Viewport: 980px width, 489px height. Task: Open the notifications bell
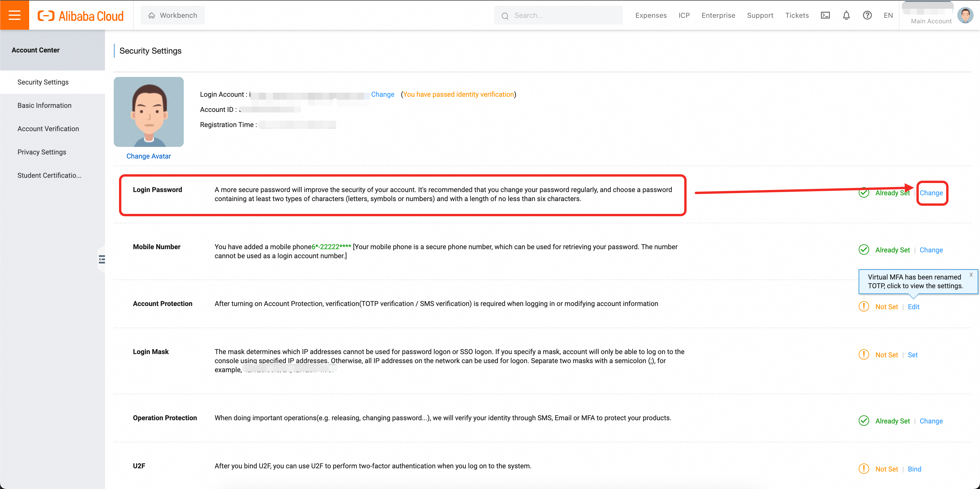point(846,15)
